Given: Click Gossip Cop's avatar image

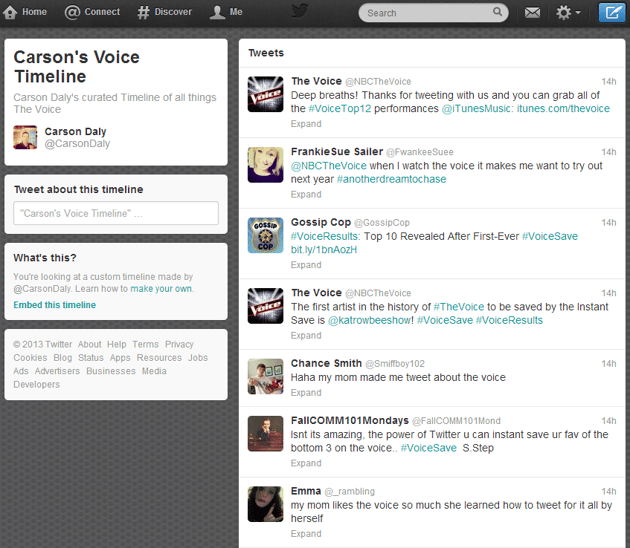Looking at the screenshot, I should (266, 235).
